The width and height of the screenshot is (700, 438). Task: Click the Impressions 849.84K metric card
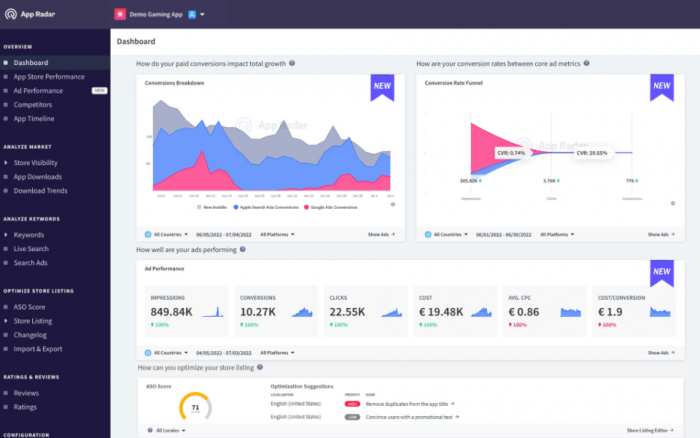(x=187, y=311)
